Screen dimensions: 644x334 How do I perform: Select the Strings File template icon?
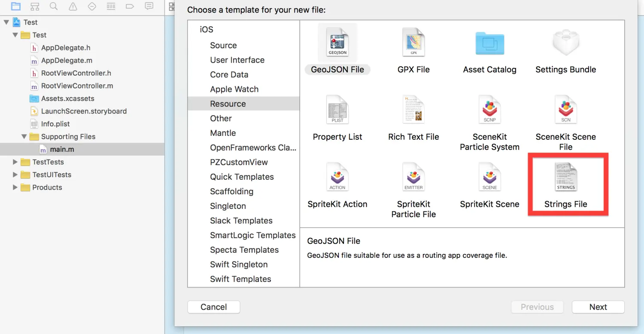pyautogui.click(x=566, y=177)
